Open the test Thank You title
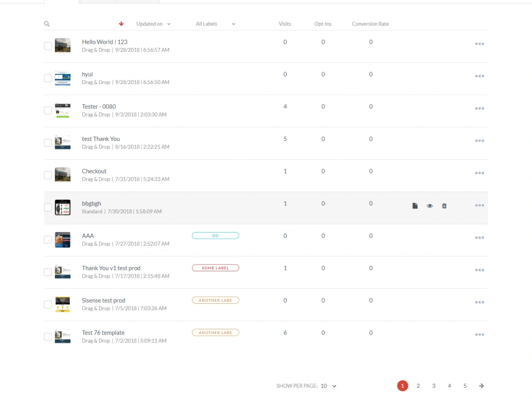The height and width of the screenshot is (399, 532). pos(101,139)
